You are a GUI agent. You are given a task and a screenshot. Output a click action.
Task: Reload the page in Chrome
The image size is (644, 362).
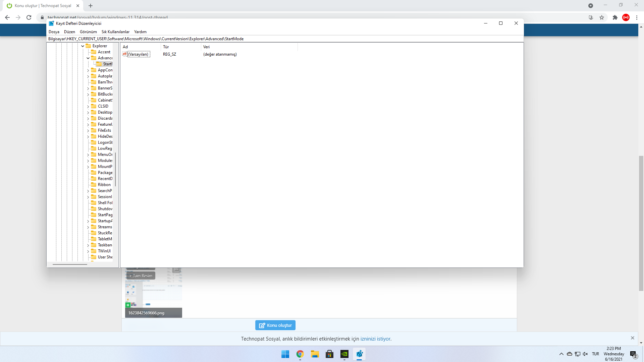(x=29, y=17)
